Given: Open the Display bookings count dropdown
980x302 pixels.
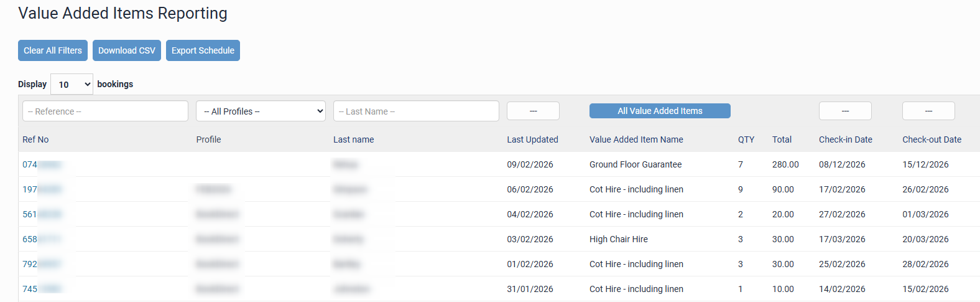Looking at the screenshot, I should [72, 85].
